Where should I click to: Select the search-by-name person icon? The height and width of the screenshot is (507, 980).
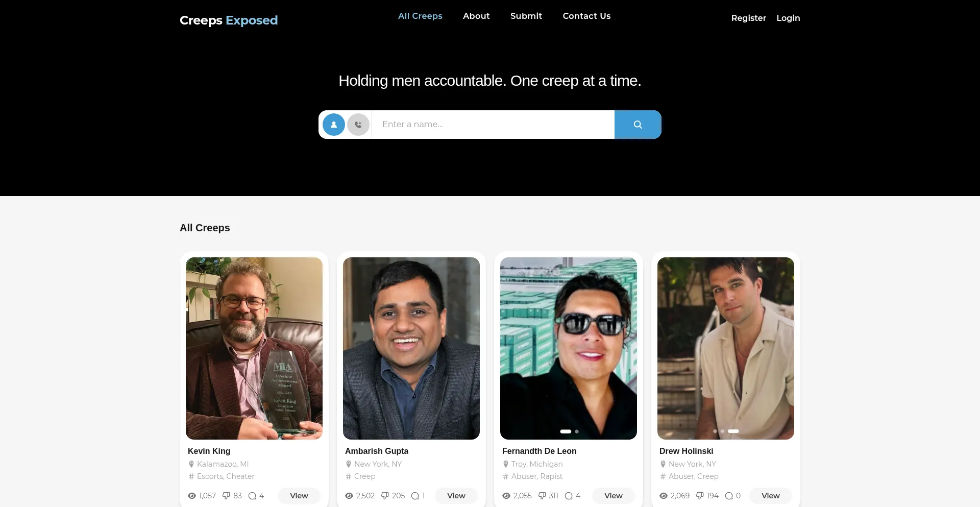coord(334,125)
